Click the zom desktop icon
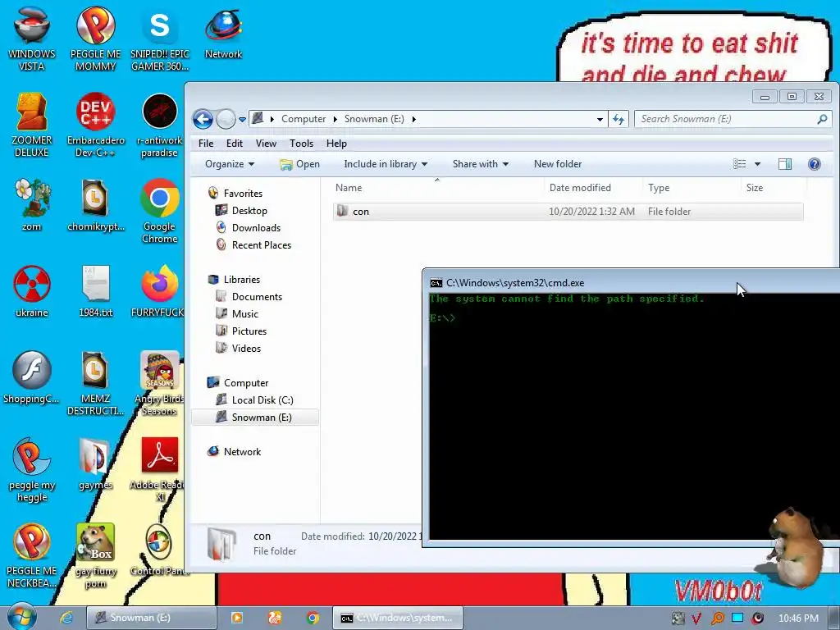This screenshot has width=840, height=630. (32, 205)
